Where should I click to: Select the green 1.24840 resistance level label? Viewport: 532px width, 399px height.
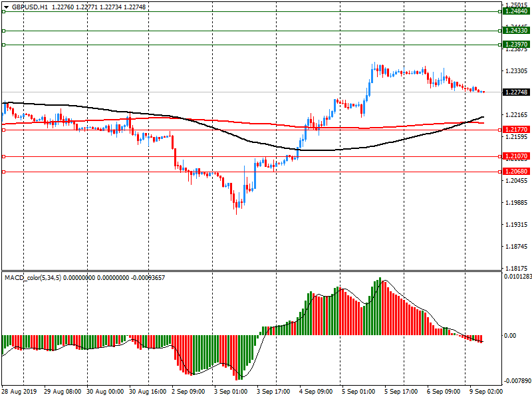point(516,11)
